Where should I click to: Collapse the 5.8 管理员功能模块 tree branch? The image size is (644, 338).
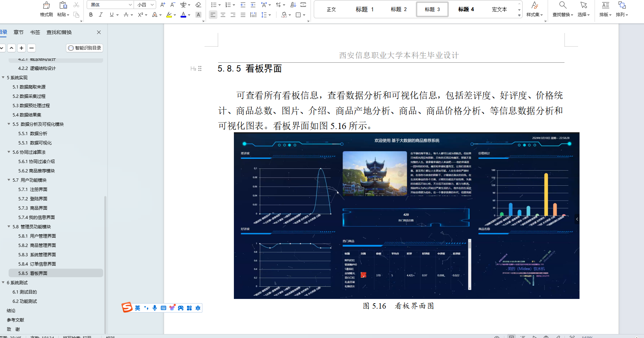coord(8,227)
